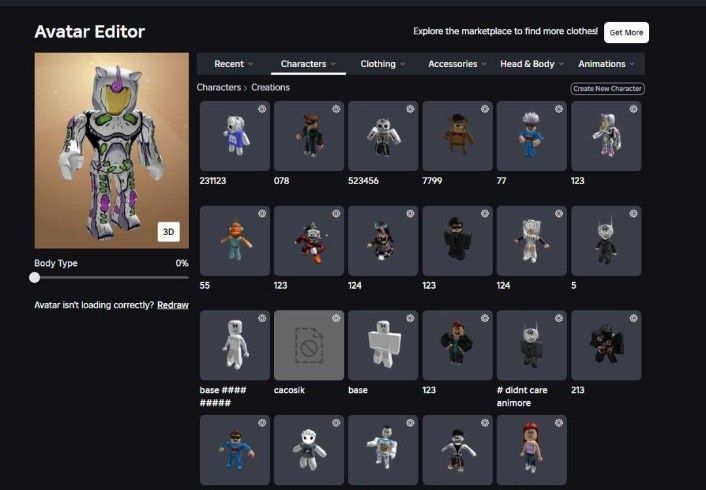Viewport: 706px width, 490px height.
Task: Open the Clothing tab
Action: pyautogui.click(x=378, y=64)
